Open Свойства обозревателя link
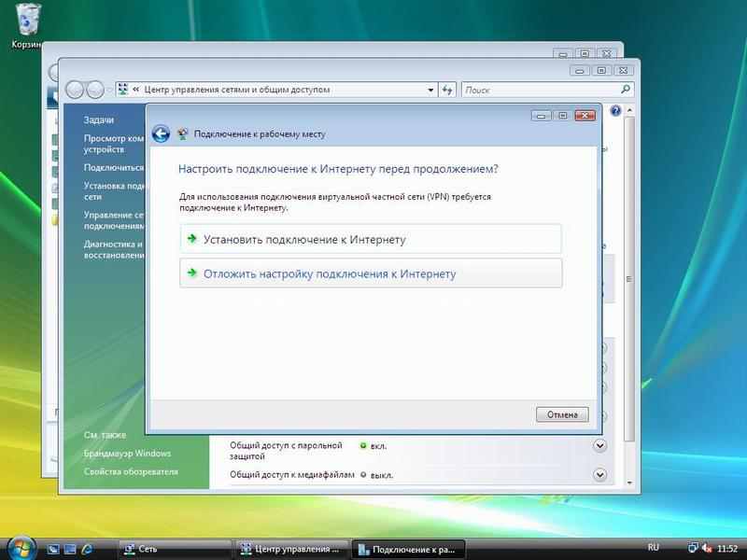This screenshot has width=747, height=560. pos(131,471)
